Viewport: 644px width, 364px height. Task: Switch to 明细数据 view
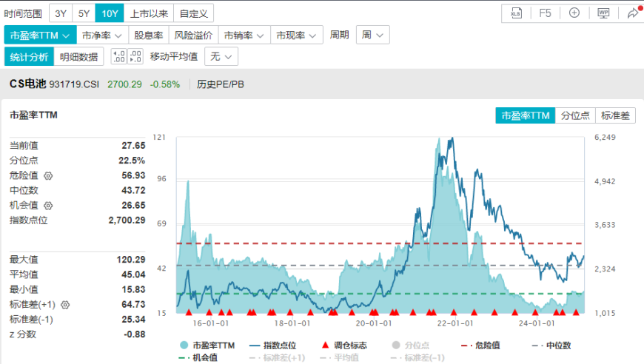tap(79, 57)
